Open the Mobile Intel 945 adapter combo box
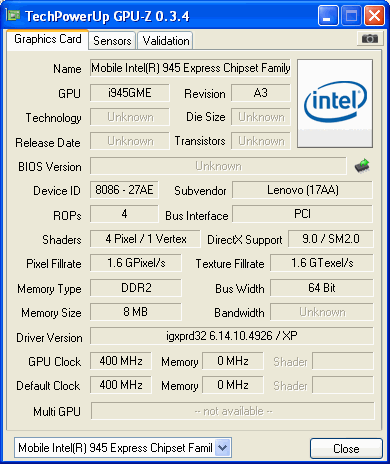The width and height of the screenshot is (390, 464). 123,448
